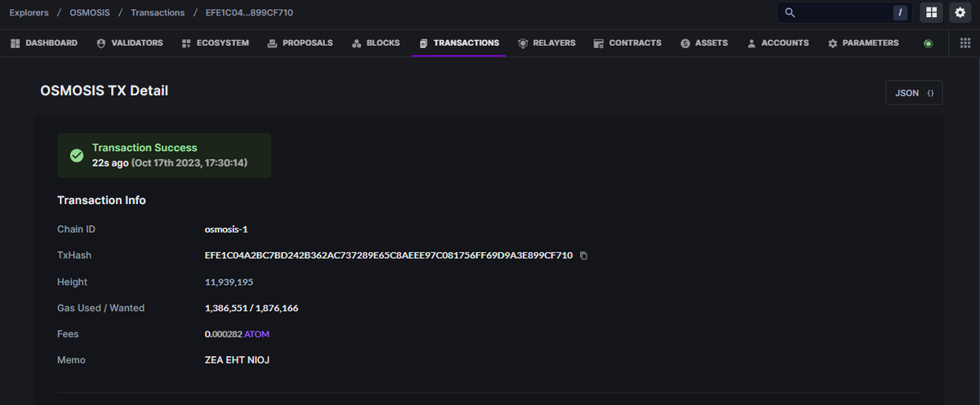Viewport: 980px width, 405px height.
Task: Select the Transactions tab
Action: (459, 42)
